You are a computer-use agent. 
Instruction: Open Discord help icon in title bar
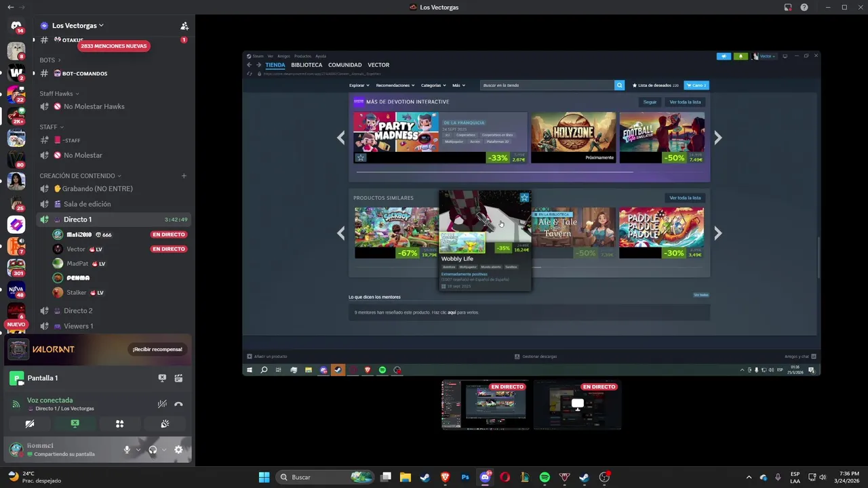coord(804,7)
